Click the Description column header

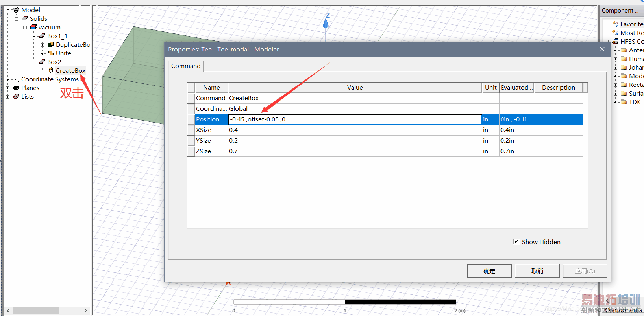coord(558,87)
